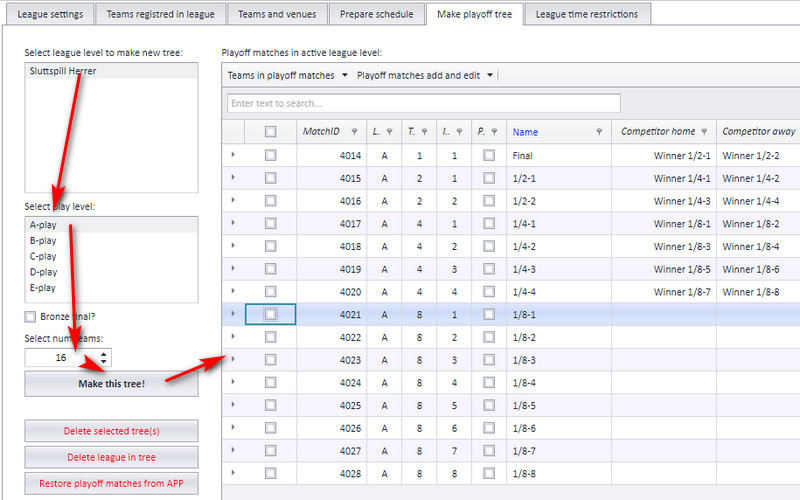Switch to League settings tab
This screenshot has height=500, width=800.
pos(50,14)
